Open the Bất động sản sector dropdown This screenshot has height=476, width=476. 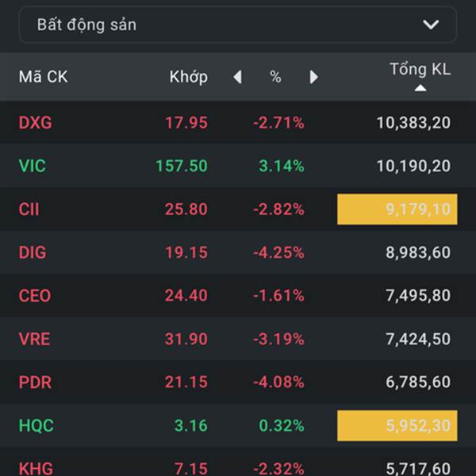pyautogui.click(x=236, y=25)
